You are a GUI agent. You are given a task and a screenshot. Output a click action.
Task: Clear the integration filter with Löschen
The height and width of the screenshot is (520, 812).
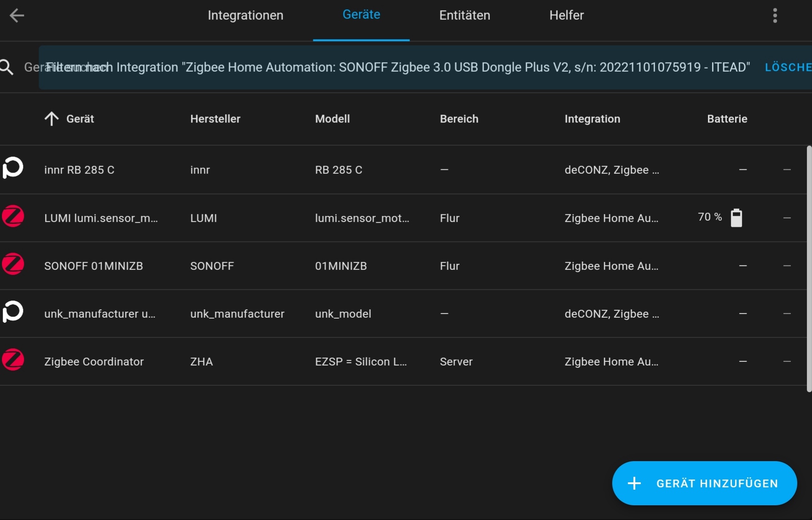point(788,68)
